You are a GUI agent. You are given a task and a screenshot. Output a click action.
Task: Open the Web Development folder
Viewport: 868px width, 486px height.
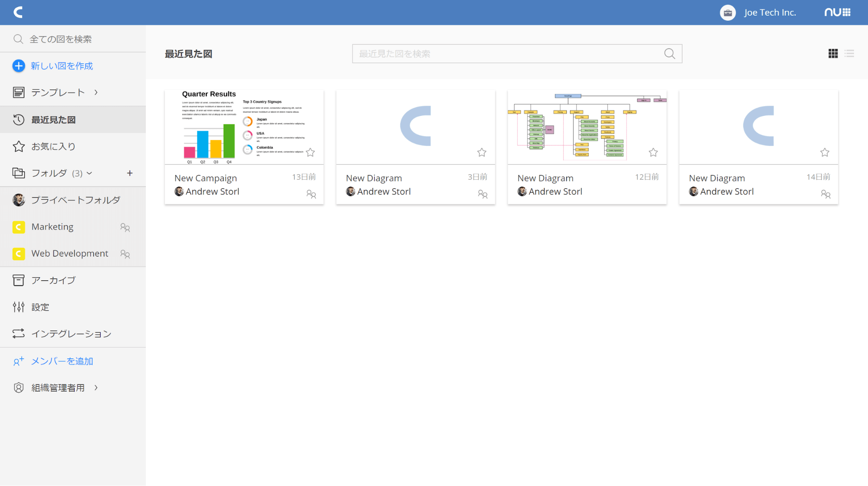pyautogui.click(x=69, y=253)
